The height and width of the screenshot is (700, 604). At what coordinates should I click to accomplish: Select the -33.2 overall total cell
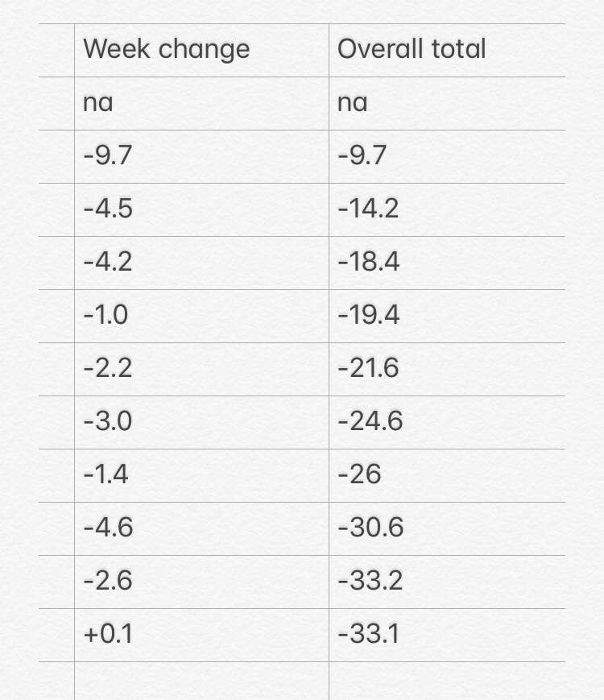click(x=447, y=582)
